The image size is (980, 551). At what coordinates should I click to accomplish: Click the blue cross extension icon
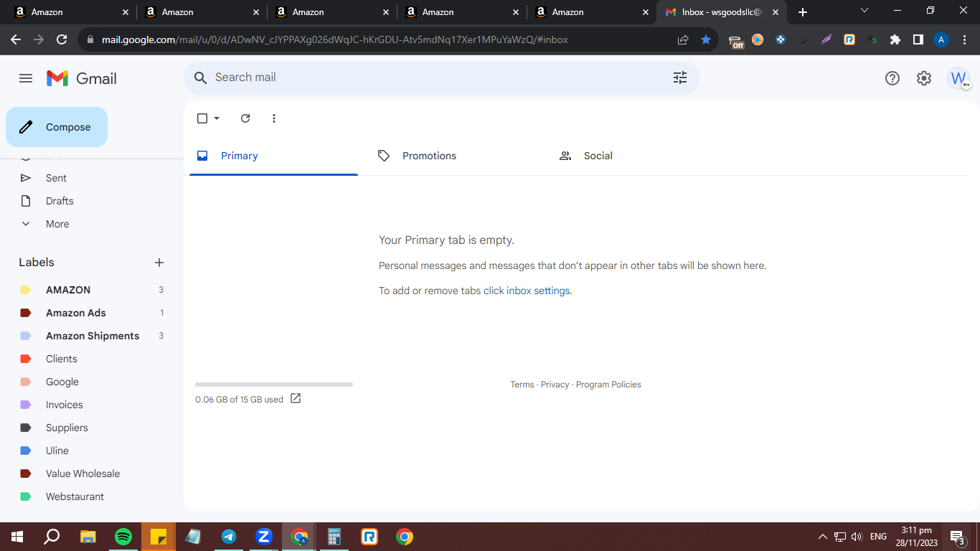781,39
